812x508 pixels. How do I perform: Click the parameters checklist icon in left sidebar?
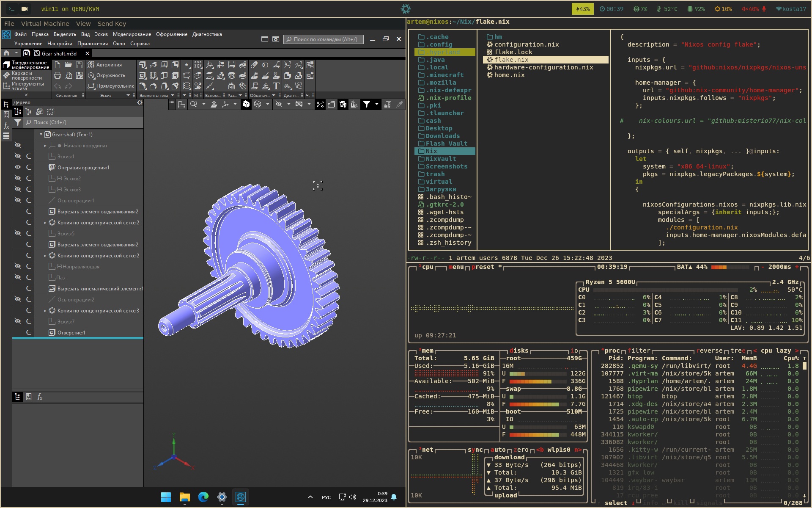6,114
